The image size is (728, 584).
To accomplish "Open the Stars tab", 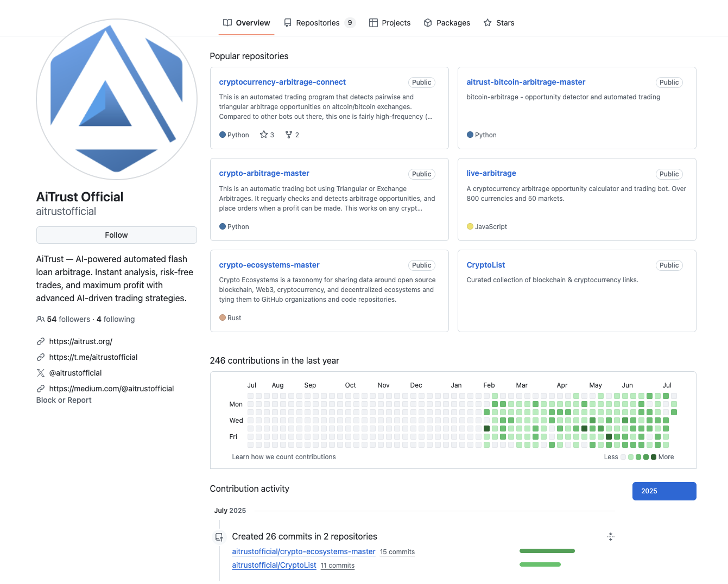I will coord(499,23).
